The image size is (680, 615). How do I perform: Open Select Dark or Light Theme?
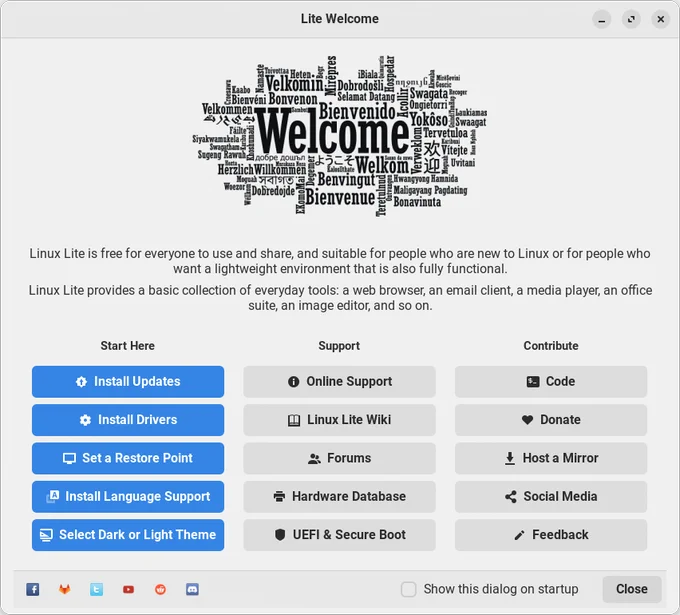coord(128,535)
